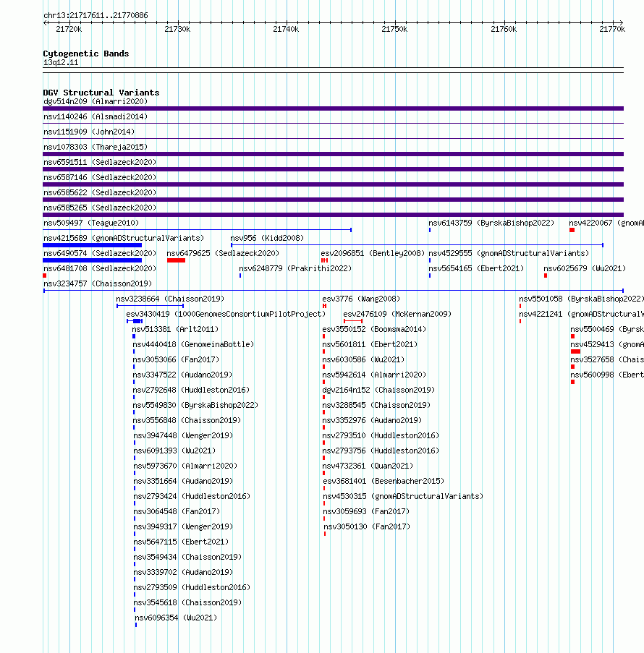Click nsv6490574 (Sedlazeck2020) variant label
This screenshot has height=653, width=644.
[100, 253]
